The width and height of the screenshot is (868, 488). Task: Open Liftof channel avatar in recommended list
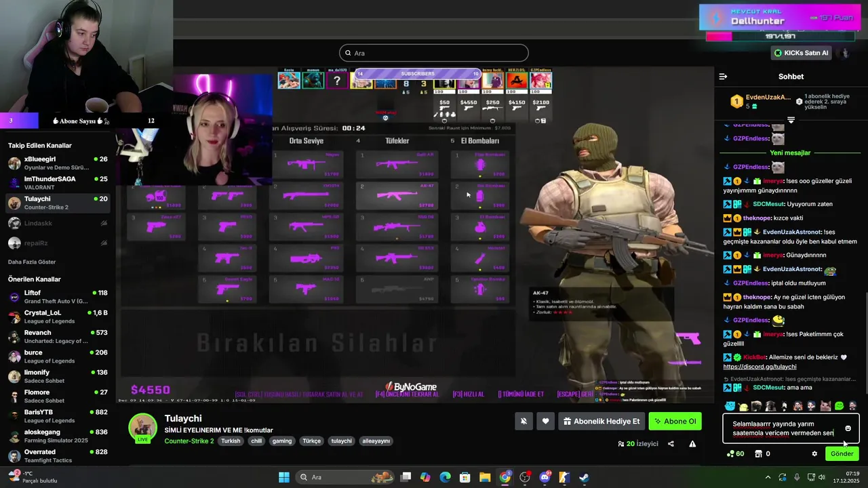coord(14,297)
